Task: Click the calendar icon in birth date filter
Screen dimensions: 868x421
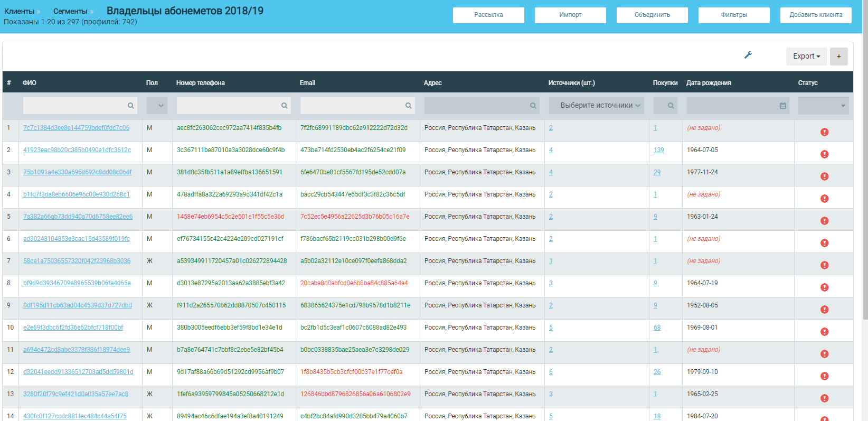Action: (x=782, y=106)
